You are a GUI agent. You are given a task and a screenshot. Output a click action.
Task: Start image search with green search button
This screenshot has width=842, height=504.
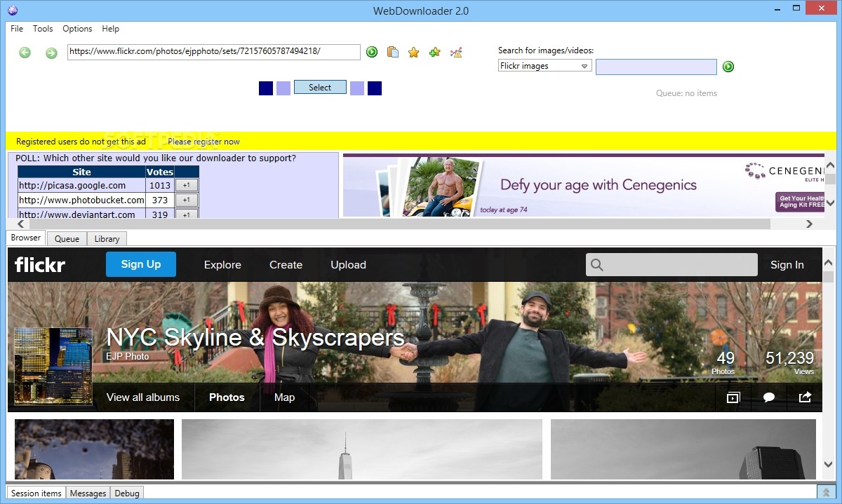coord(728,67)
